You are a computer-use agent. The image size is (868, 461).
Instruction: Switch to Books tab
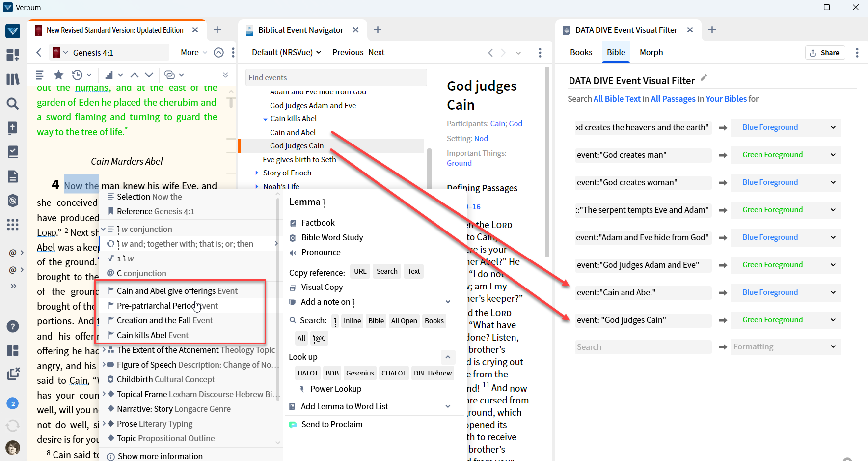[581, 52]
